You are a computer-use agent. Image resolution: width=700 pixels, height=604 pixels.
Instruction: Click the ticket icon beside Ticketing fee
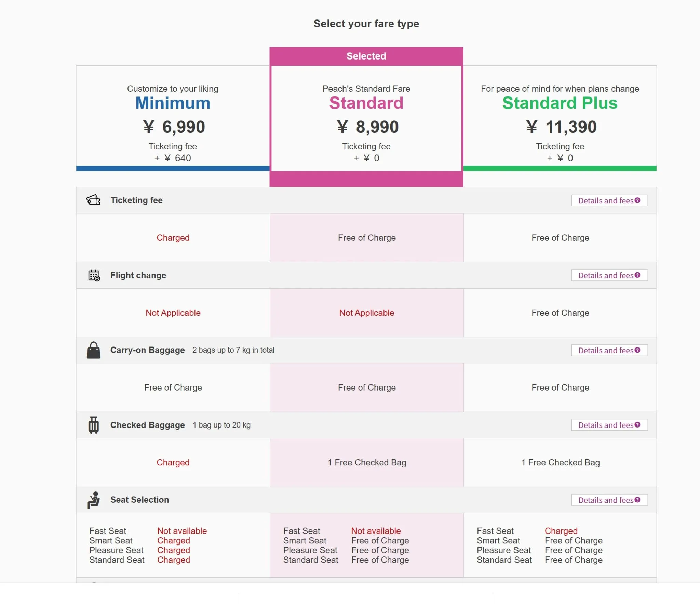pos(93,200)
